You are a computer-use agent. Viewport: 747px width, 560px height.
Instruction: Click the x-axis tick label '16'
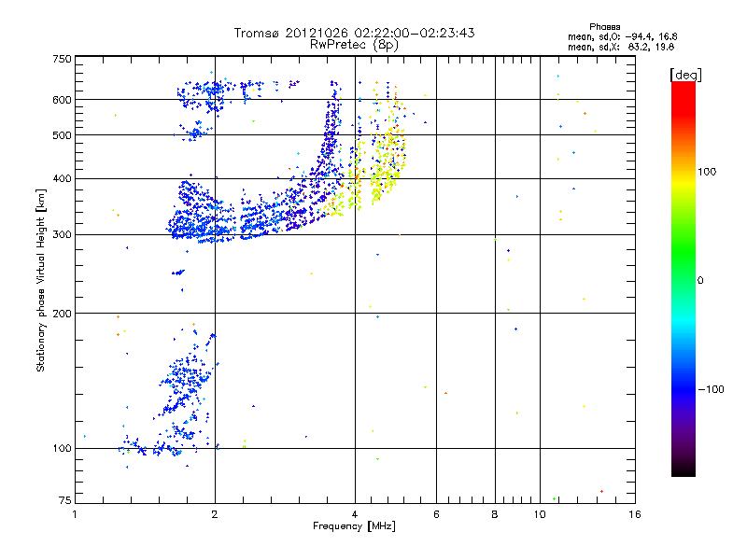pyautogui.click(x=635, y=514)
